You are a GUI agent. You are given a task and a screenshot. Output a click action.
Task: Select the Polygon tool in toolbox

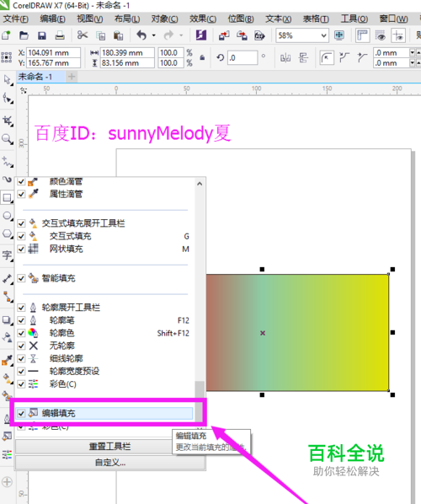(8, 233)
